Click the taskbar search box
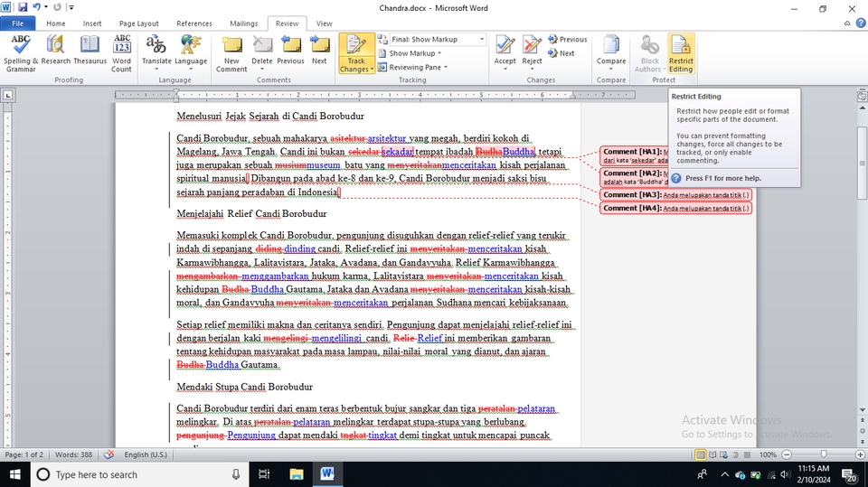The width and height of the screenshot is (868, 487). tap(139, 474)
